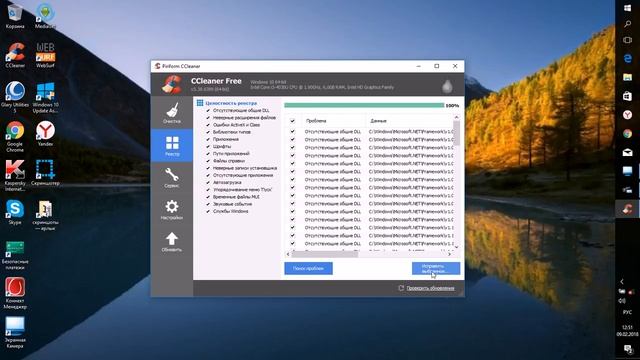Viewport: 640px width, 360px height.
Task: Toggle Звуковые события checkbox
Action: 208,204
